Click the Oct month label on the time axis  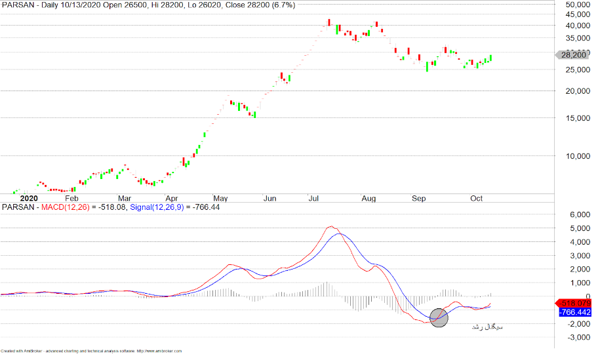(x=476, y=197)
